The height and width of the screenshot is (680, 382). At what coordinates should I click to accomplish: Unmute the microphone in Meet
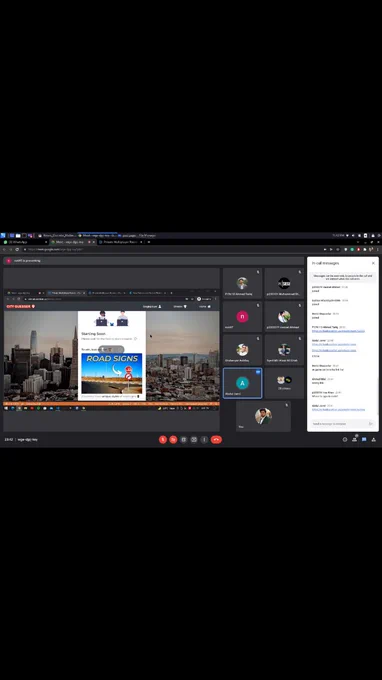[163, 439]
